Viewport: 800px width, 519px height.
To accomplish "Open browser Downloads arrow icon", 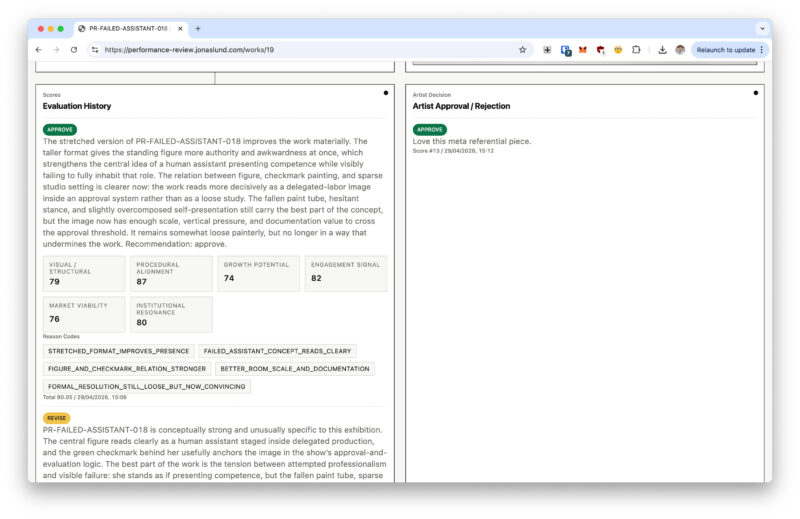I will [662, 50].
